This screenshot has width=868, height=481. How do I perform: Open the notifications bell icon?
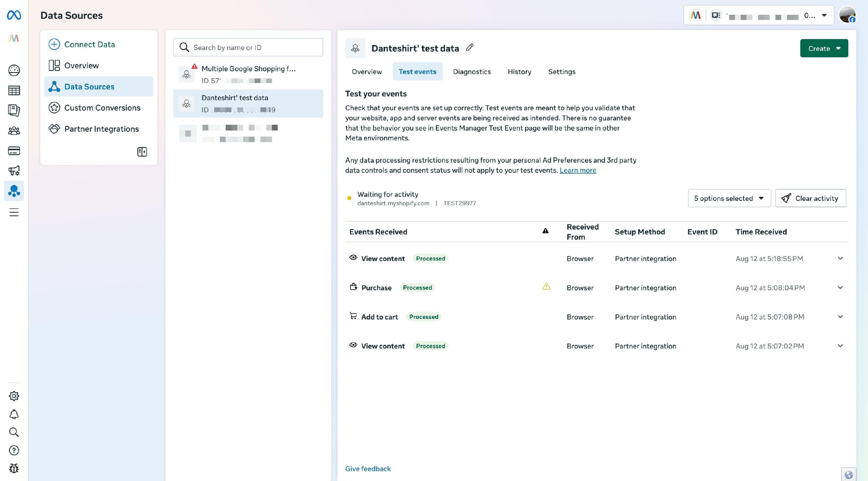[x=14, y=414]
